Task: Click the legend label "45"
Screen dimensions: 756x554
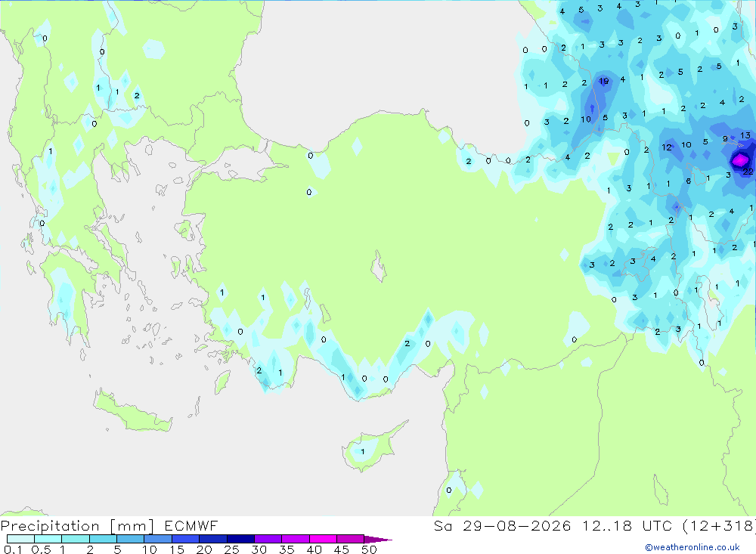Action: [x=342, y=549]
